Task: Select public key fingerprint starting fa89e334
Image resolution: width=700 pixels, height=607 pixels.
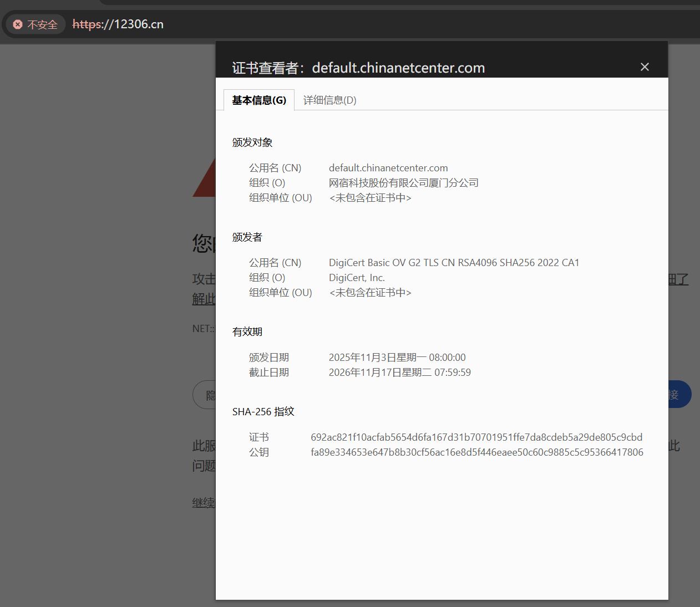Action: [x=477, y=452]
